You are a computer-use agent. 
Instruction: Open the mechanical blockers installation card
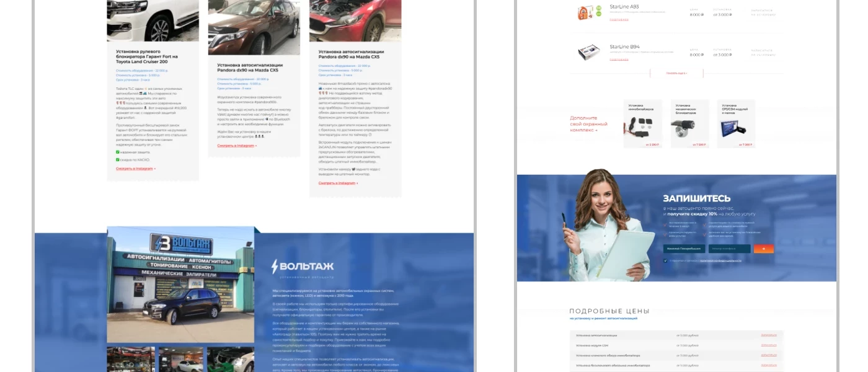(x=689, y=124)
